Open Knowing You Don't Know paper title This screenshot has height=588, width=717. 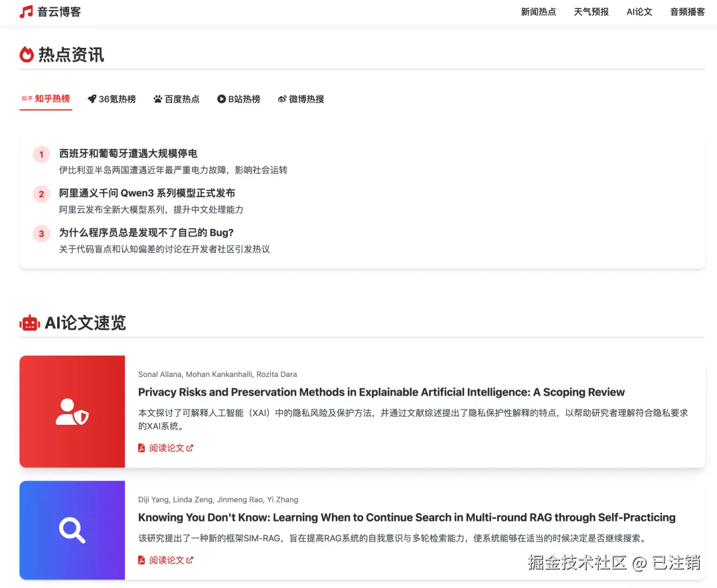tap(406, 518)
